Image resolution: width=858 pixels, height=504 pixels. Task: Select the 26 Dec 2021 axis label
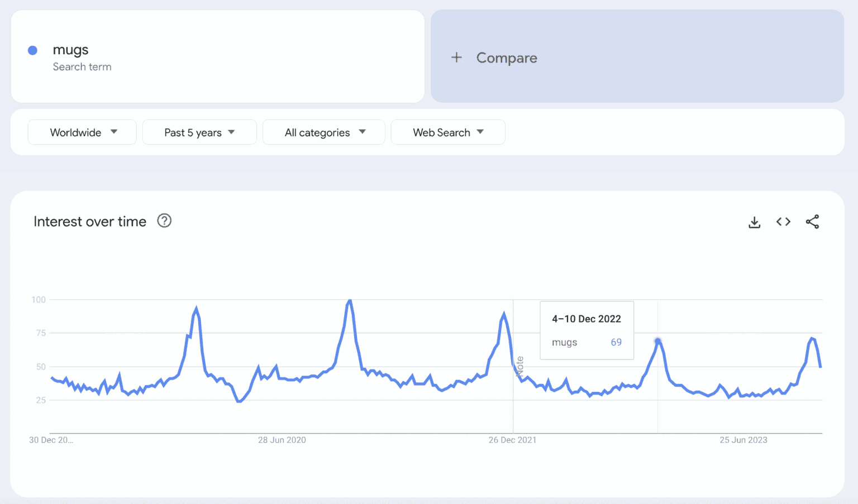(512, 440)
